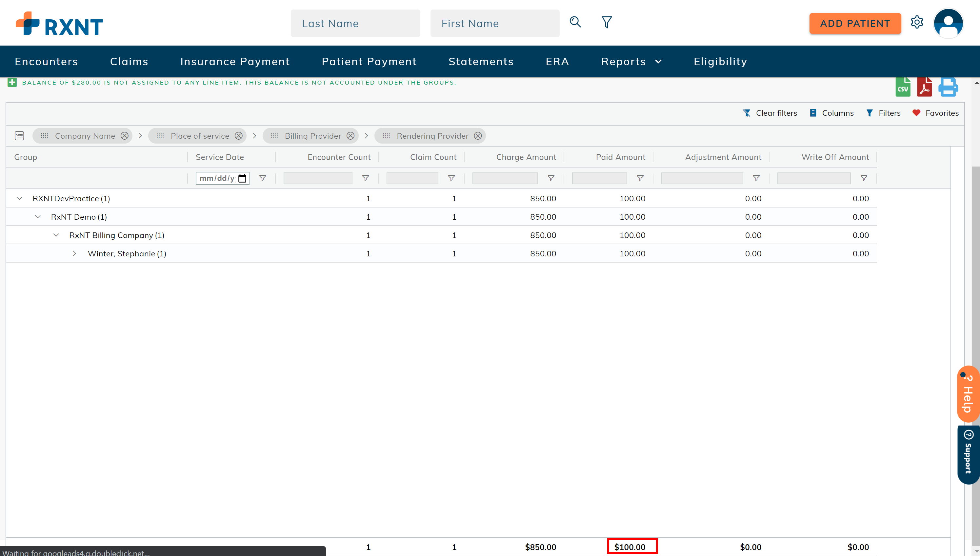Image resolution: width=980 pixels, height=556 pixels.
Task: Click the group panel list icon
Action: 19,136
